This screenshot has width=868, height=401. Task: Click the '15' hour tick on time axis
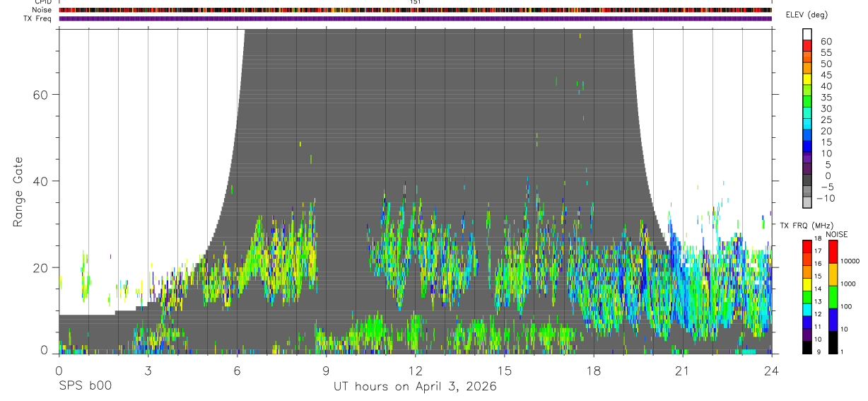tap(505, 370)
